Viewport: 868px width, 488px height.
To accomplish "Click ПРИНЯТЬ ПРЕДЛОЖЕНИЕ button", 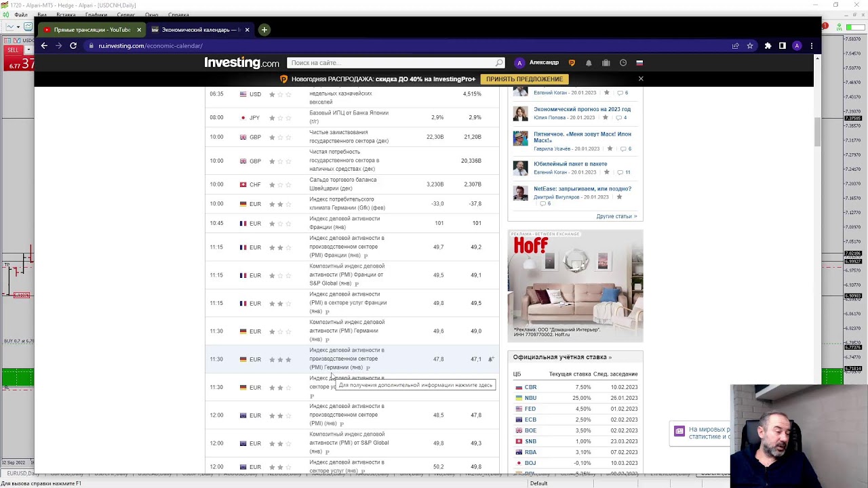I will (524, 79).
